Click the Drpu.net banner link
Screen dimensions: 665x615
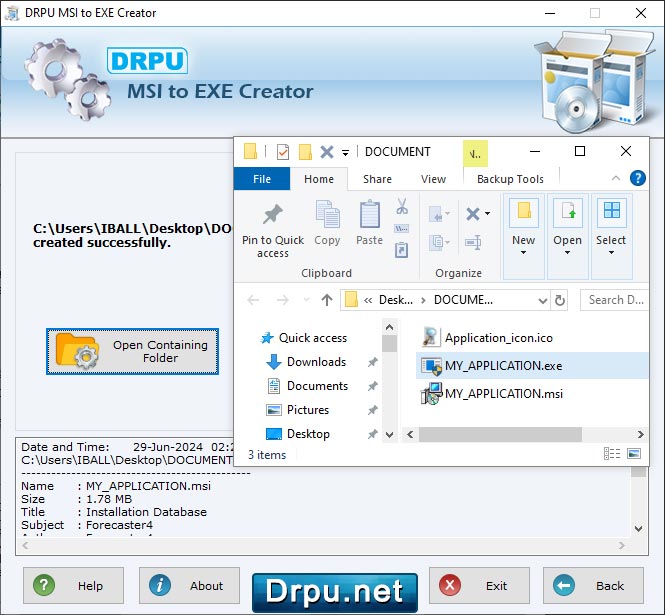[335, 592]
